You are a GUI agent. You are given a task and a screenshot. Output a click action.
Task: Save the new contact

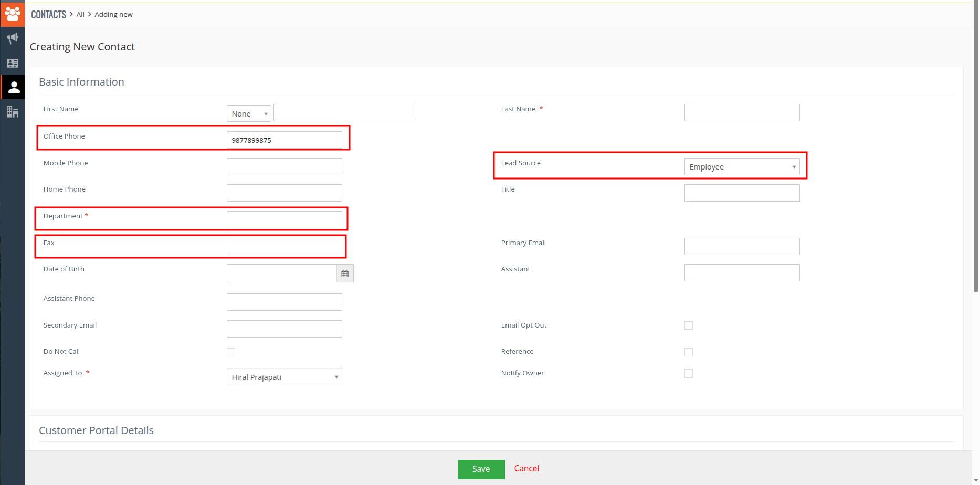(x=481, y=469)
